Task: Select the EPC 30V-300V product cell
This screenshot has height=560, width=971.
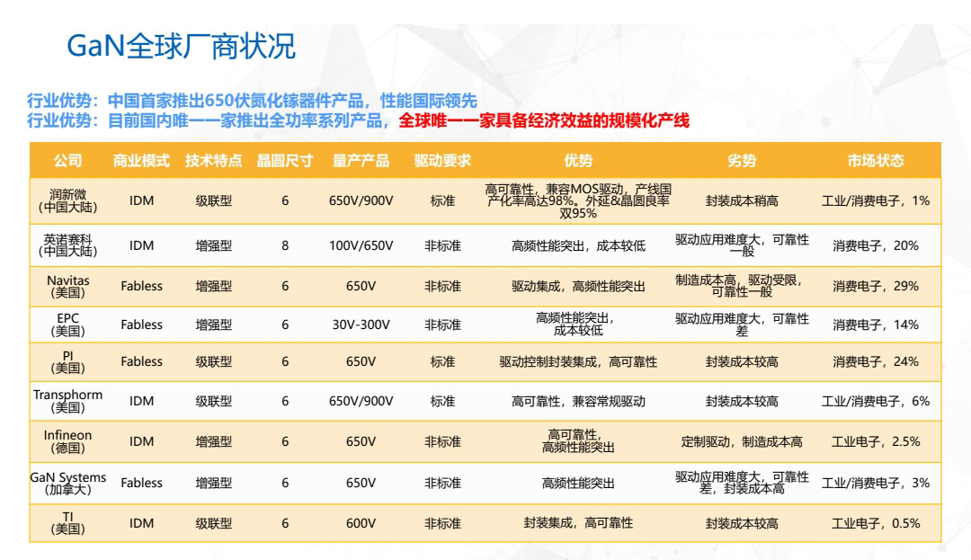Action: pyautogui.click(x=361, y=324)
